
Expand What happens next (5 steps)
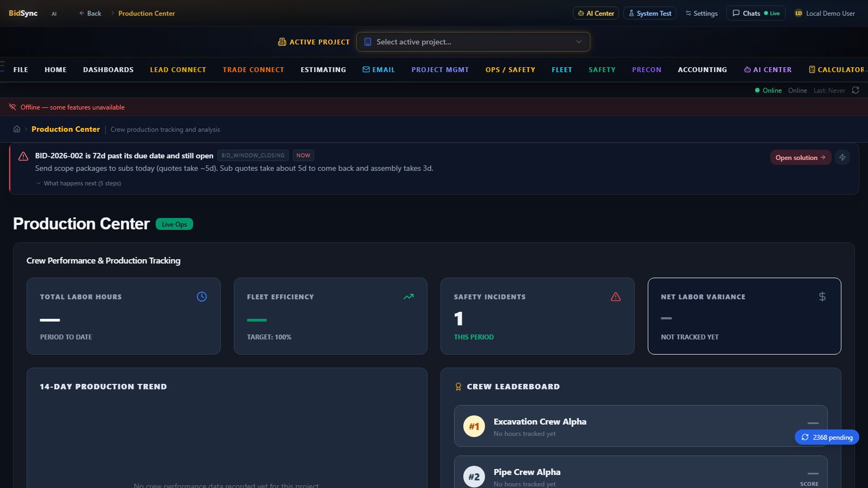tap(79, 183)
